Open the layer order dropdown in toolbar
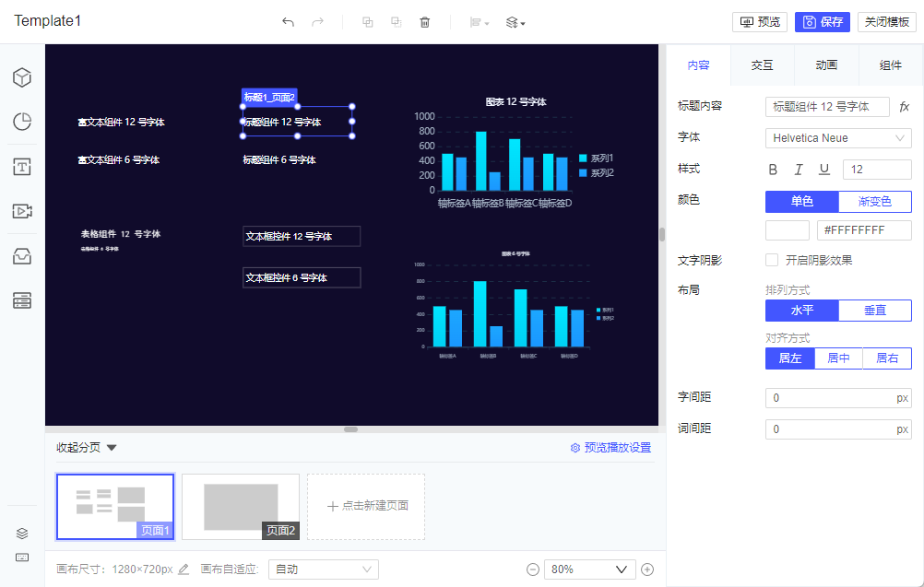Image resolution: width=924 pixels, height=587 pixels. click(x=515, y=22)
